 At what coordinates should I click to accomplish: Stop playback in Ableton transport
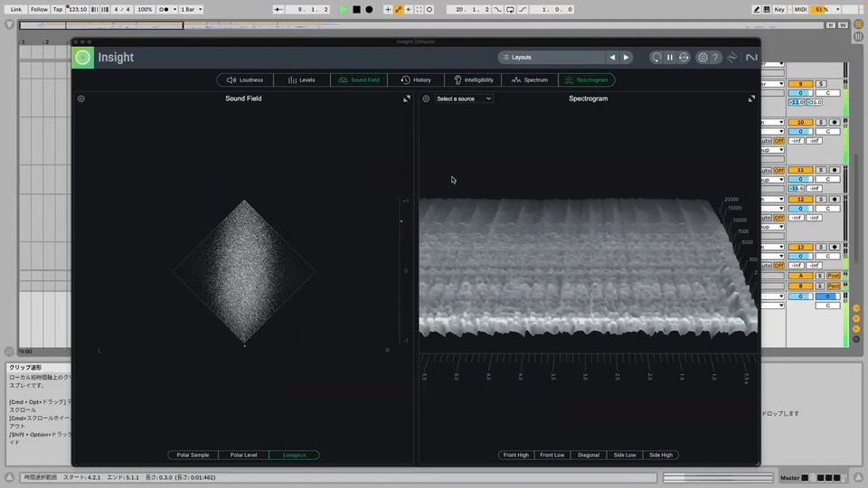click(x=356, y=9)
